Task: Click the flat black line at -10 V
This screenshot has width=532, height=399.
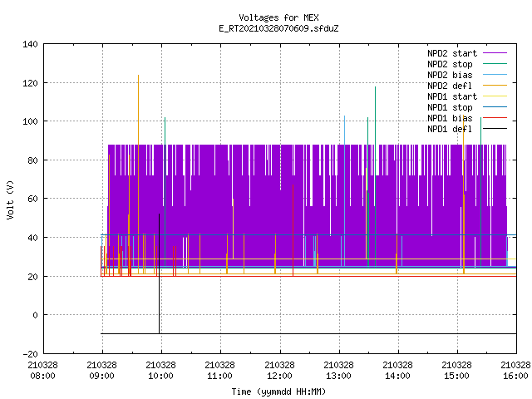Action: [x=308, y=334]
